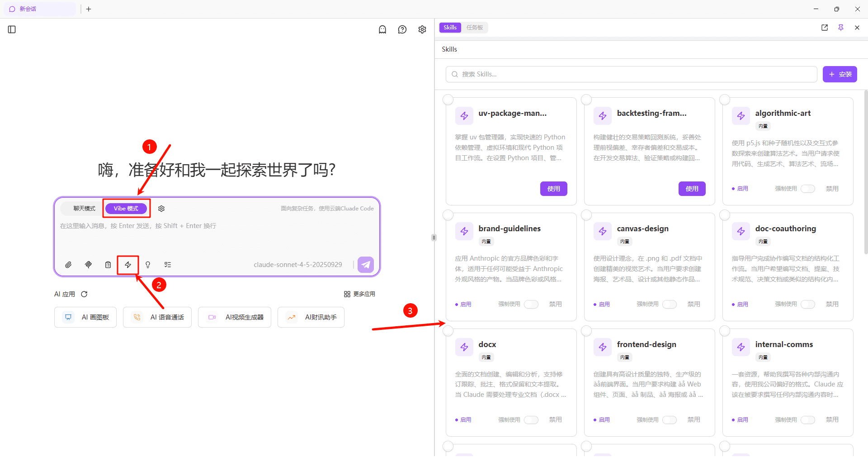This screenshot has height=467, width=868.
Task: Click the splitter handle between the panels
Action: point(434,238)
